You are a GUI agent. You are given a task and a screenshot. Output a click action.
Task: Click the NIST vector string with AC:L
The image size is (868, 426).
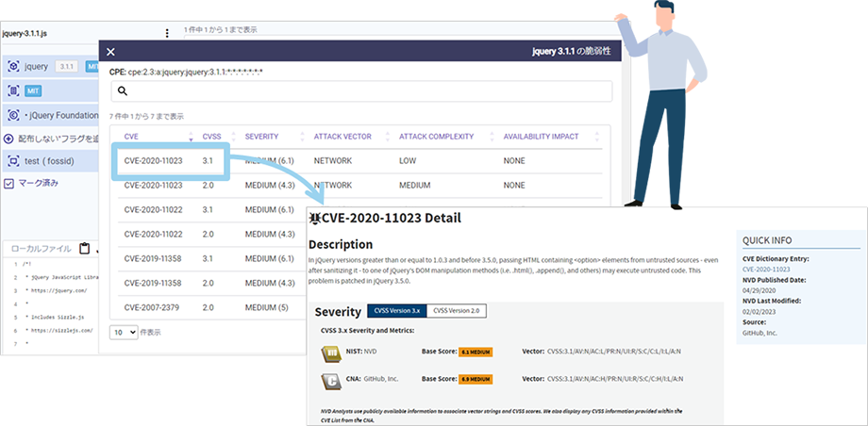coord(615,352)
